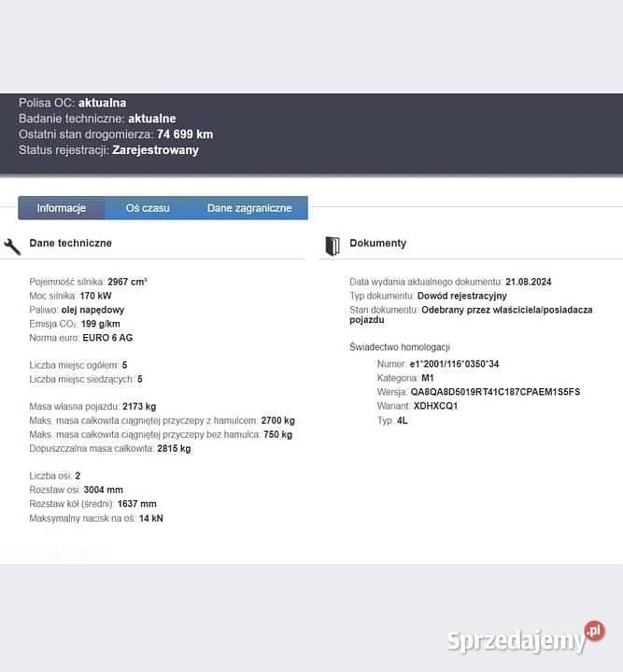
Task: Click the Dokumenty section heading
Action: point(377,243)
